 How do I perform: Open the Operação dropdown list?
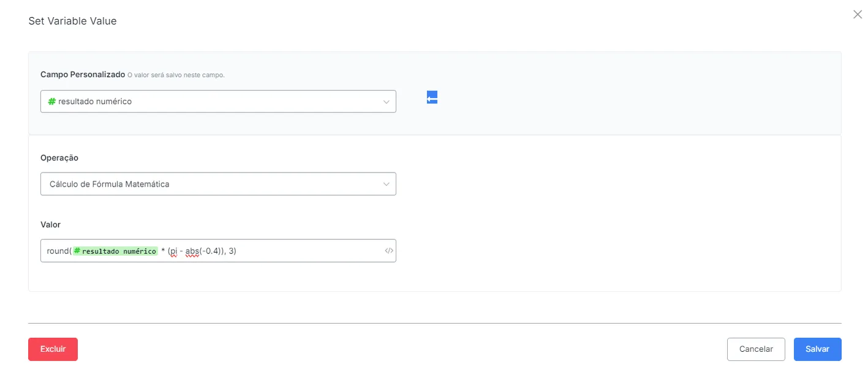[x=218, y=184]
